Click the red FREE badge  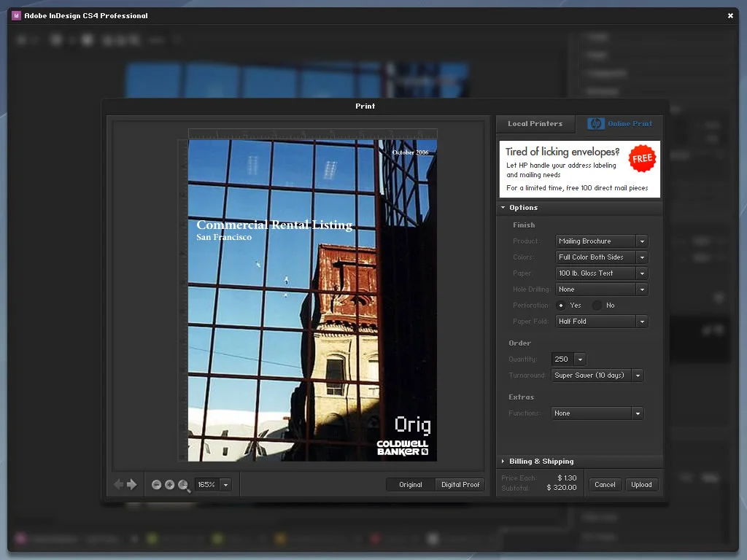tap(642, 158)
